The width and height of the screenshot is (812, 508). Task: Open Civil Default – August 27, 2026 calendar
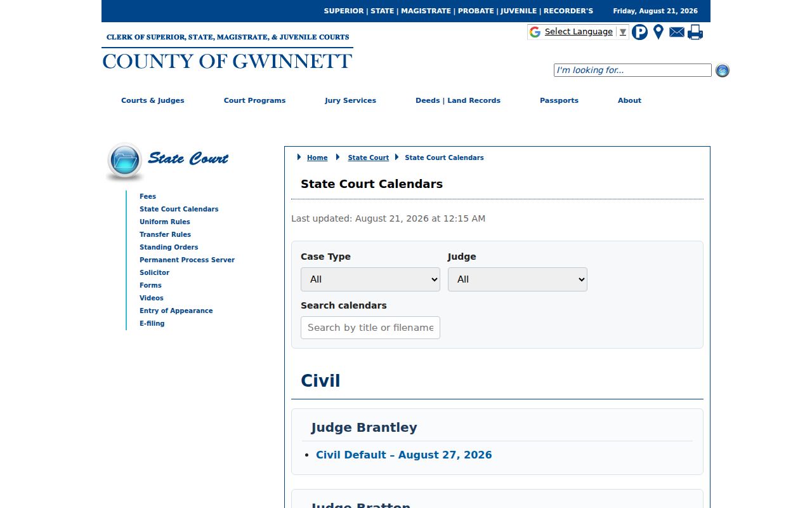[404, 455]
